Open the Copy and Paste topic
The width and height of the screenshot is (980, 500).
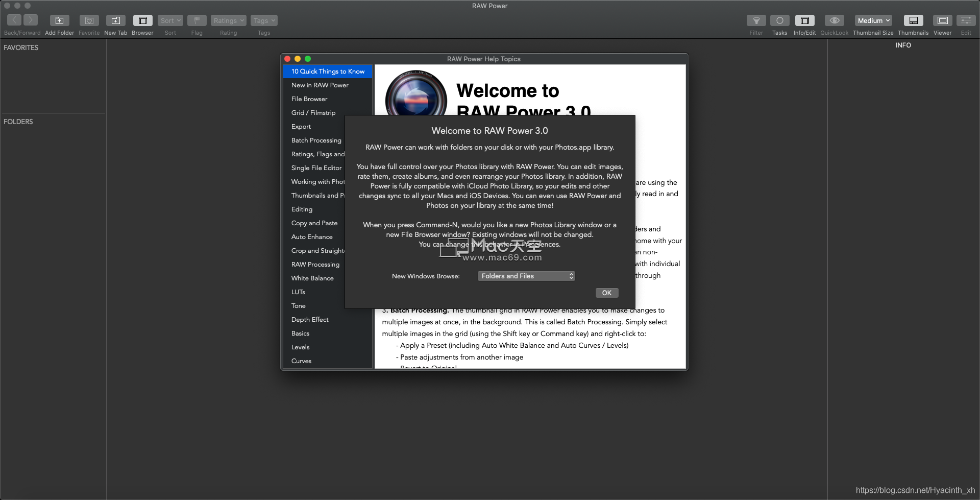(314, 223)
